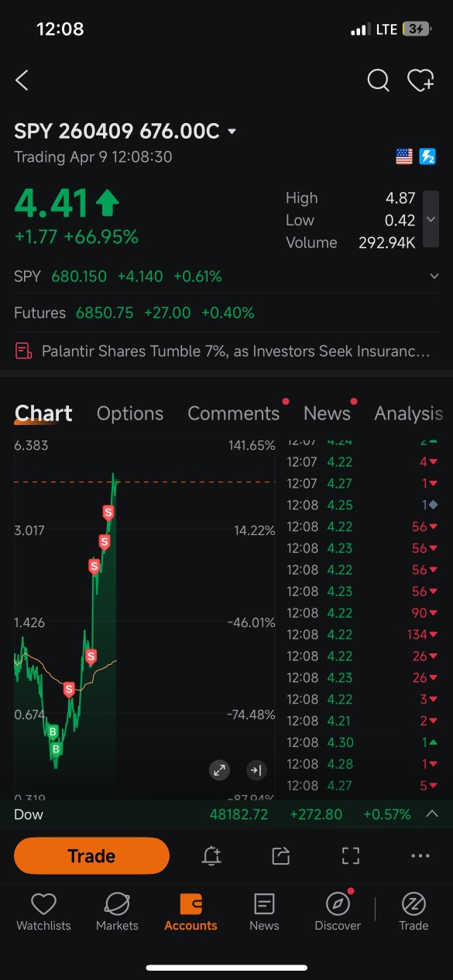
Task: Open the price alert bell icon
Action: tap(211, 855)
